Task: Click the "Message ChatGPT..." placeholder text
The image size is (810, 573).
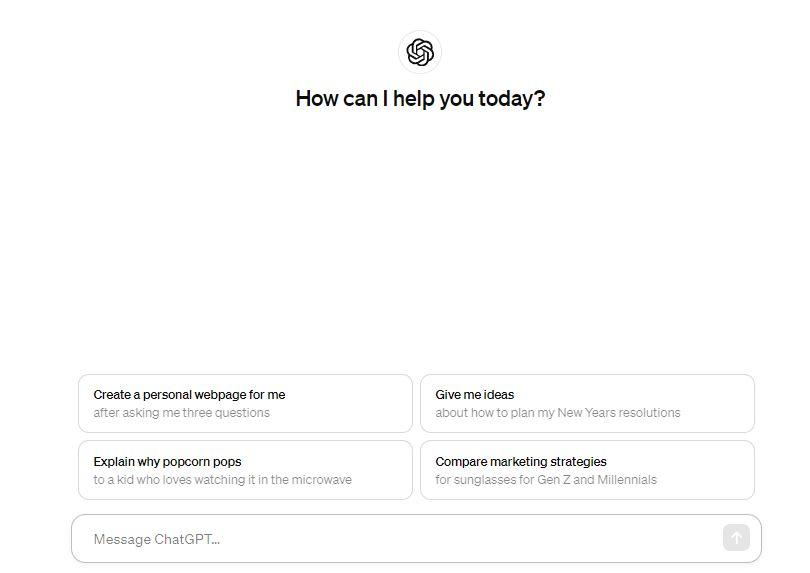Action: (x=157, y=539)
